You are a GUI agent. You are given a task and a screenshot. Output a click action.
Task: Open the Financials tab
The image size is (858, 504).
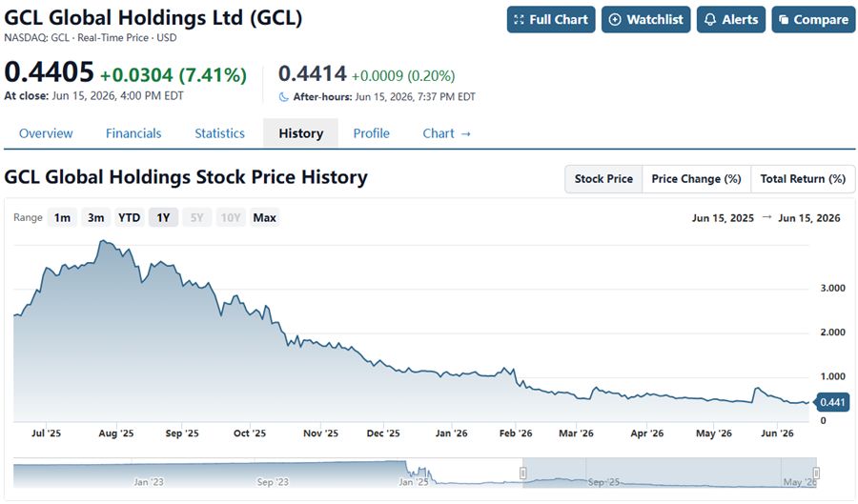(x=133, y=133)
